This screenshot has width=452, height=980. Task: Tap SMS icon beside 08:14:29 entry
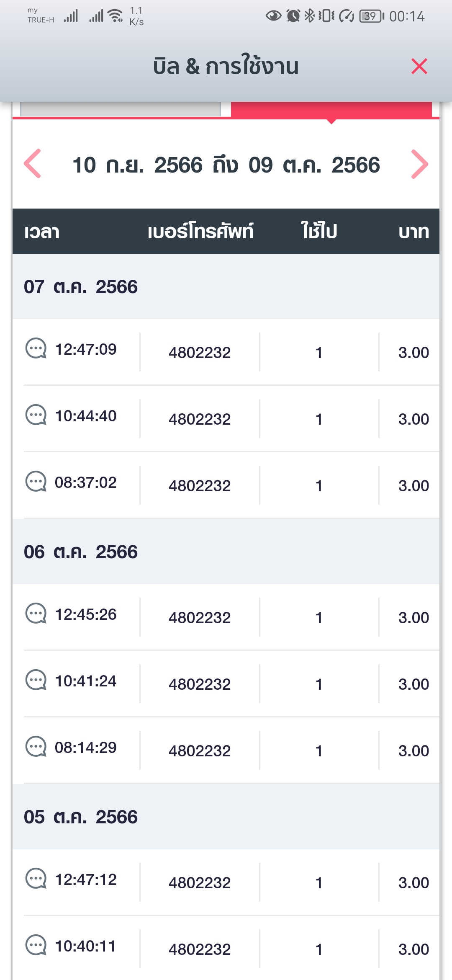[x=36, y=747]
